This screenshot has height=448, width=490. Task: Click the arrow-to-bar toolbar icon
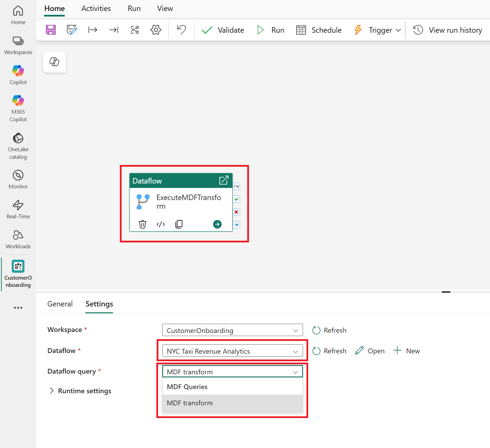[114, 30]
